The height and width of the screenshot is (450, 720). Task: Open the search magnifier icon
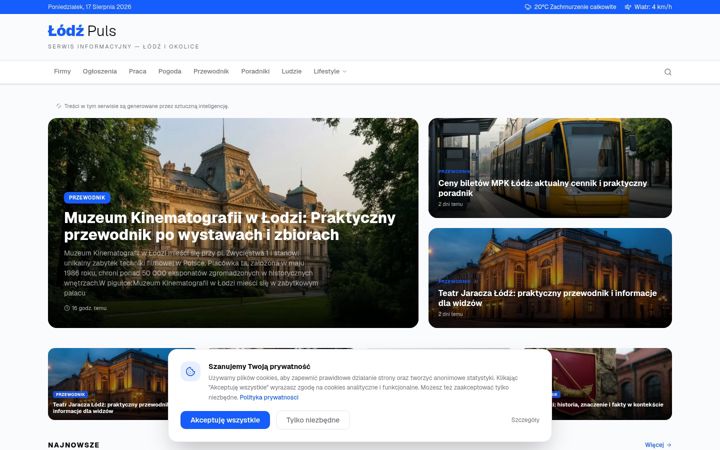[668, 72]
